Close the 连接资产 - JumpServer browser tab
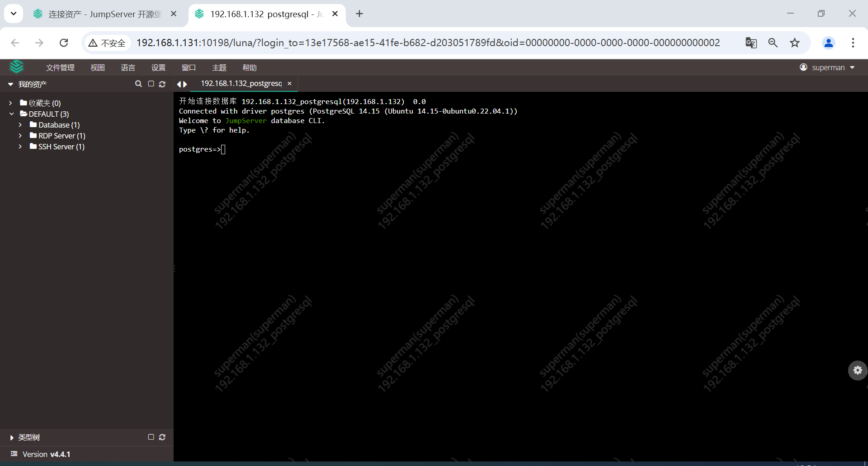The image size is (868, 466). 174,14
